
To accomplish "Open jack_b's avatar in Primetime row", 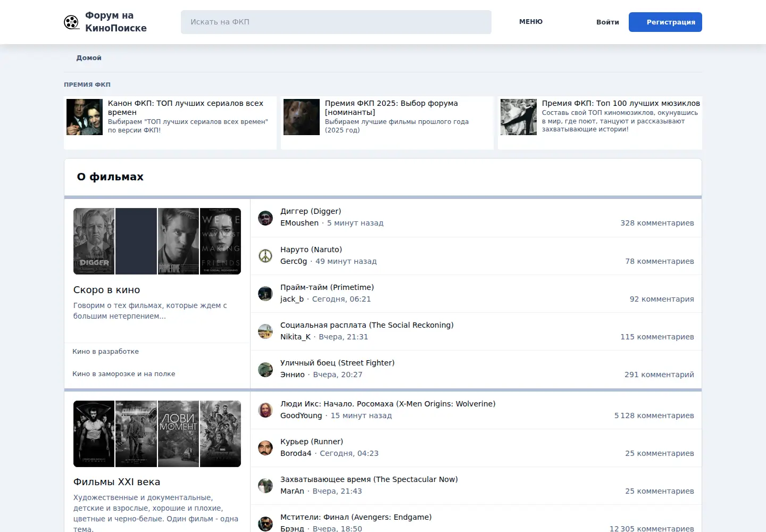I will click(265, 294).
